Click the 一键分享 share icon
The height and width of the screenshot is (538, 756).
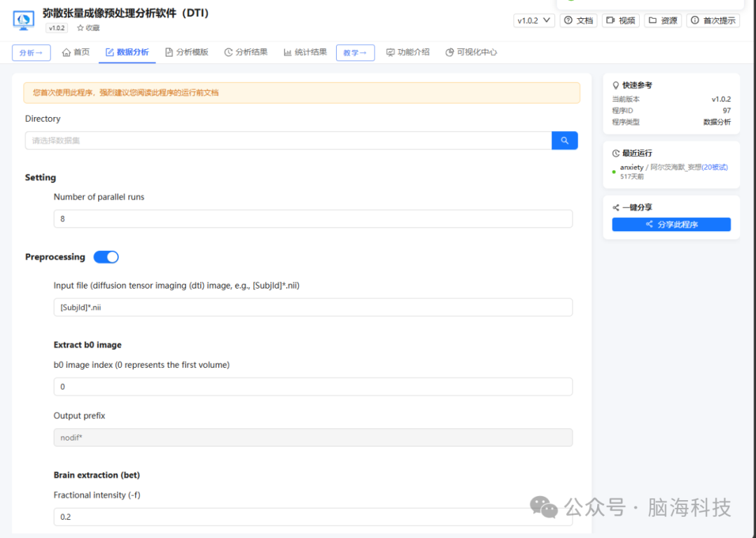616,207
